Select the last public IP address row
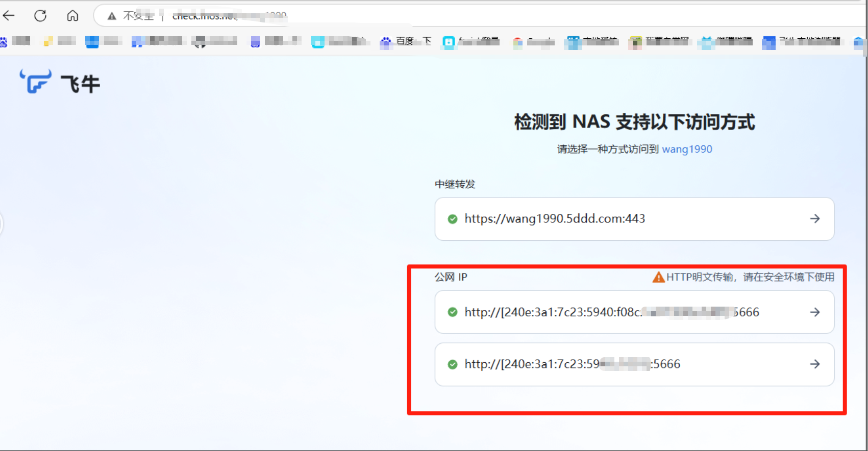The width and height of the screenshot is (868, 451). click(x=634, y=364)
